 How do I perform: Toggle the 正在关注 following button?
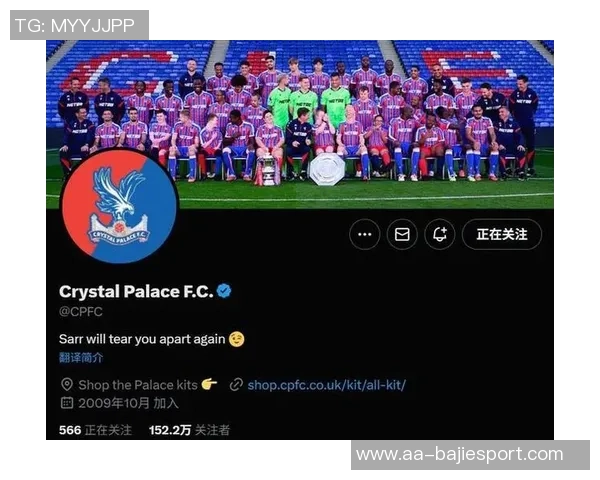[502, 234]
